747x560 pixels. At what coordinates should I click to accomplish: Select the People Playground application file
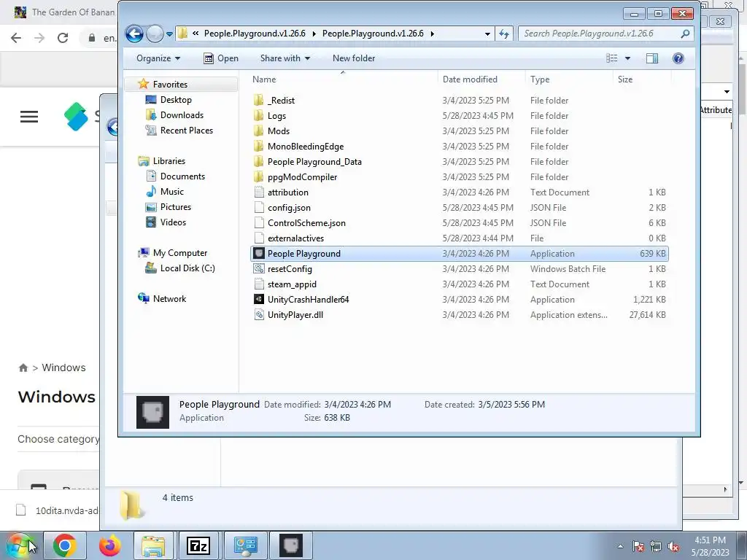point(304,253)
